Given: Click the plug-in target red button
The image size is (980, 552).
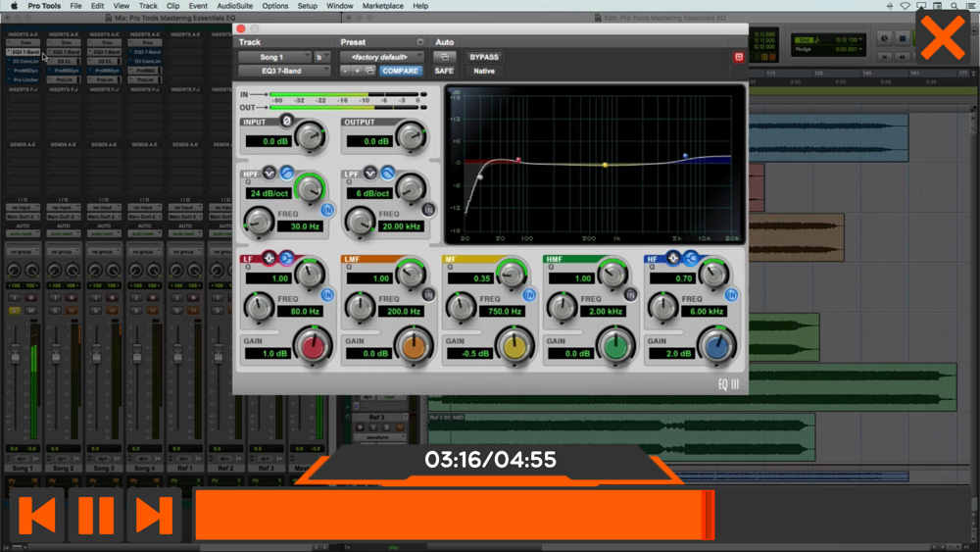Looking at the screenshot, I should point(739,57).
